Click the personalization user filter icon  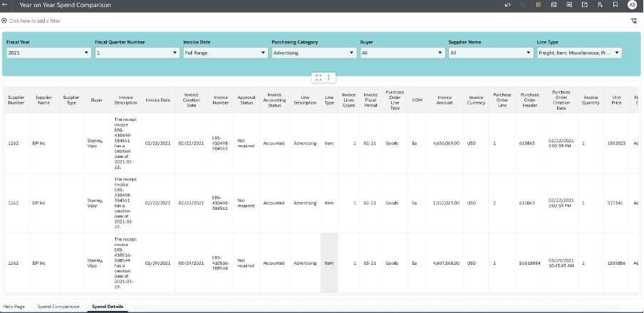pyautogui.click(x=600, y=5)
